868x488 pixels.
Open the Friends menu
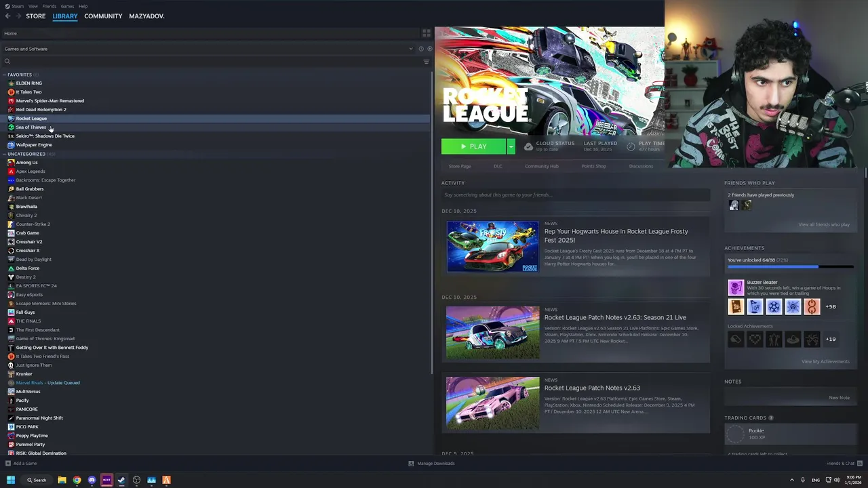pos(50,6)
